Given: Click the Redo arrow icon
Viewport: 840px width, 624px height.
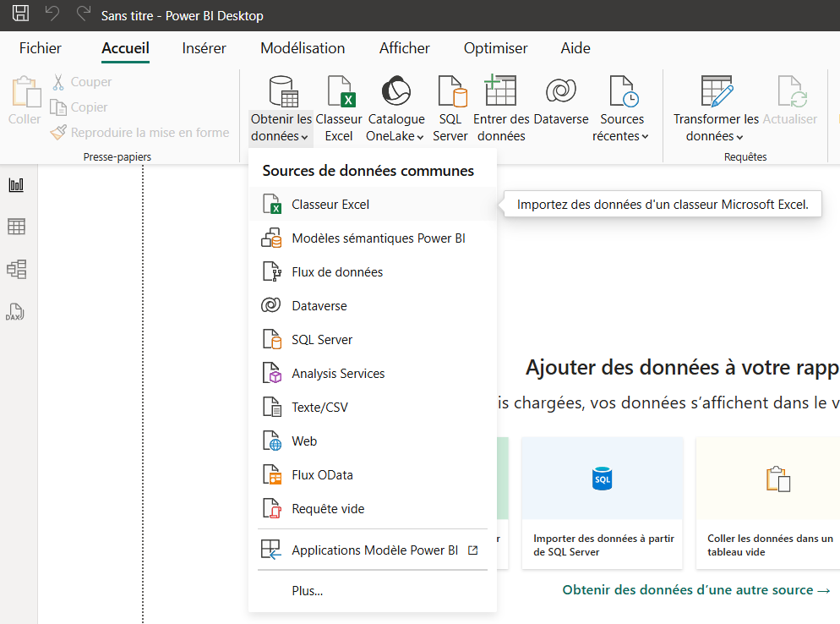Looking at the screenshot, I should point(83,14).
